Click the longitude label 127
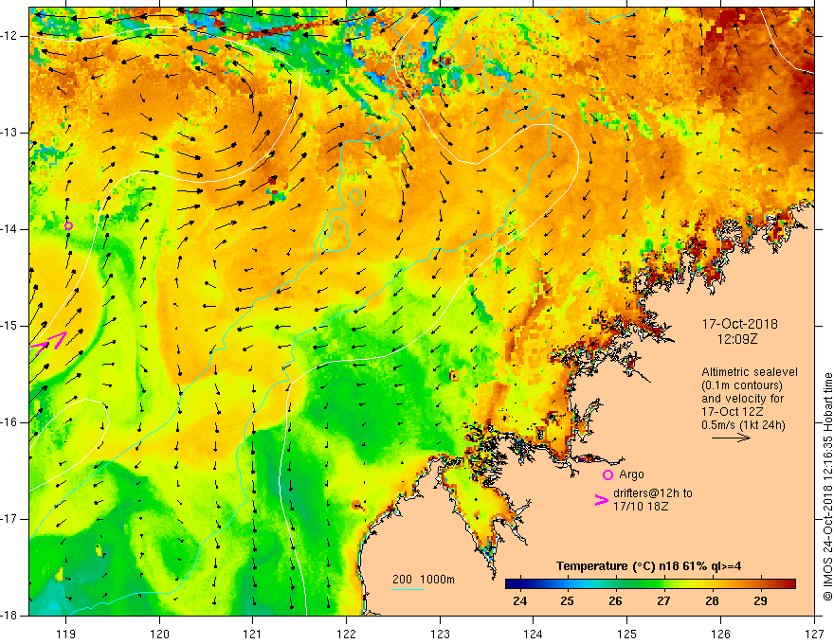834x644 pixels. coord(814,634)
